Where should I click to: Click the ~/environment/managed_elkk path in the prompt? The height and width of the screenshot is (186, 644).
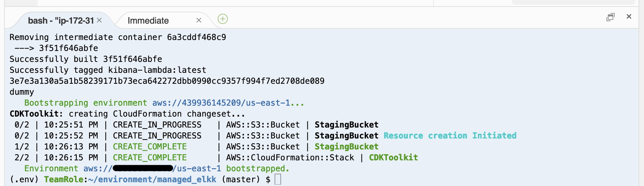tap(152, 180)
